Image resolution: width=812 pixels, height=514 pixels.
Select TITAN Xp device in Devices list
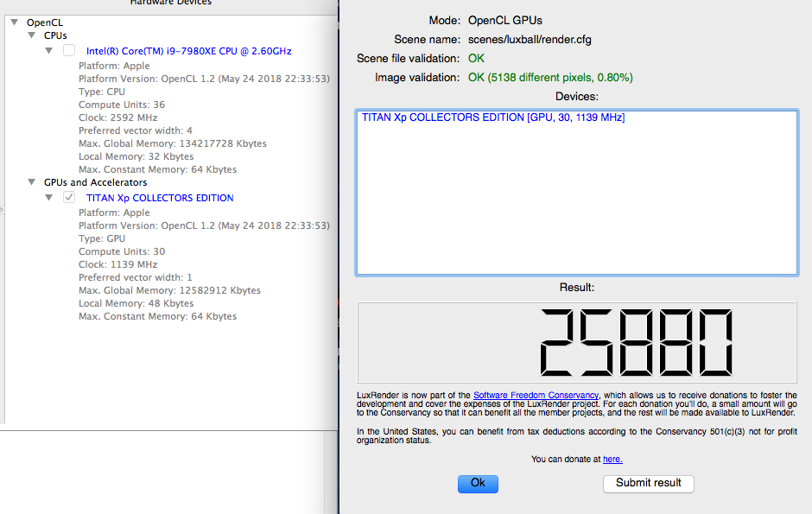coord(493,117)
